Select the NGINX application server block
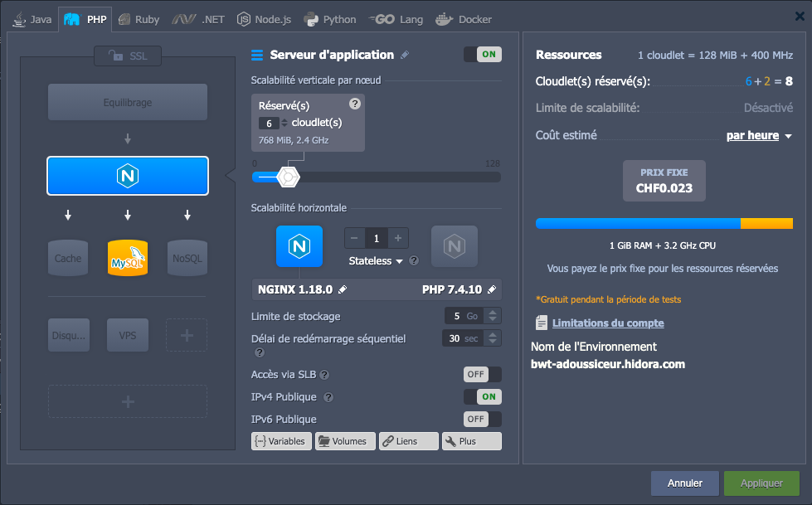Image resolution: width=812 pixels, height=505 pixels. (x=128, y=176)
